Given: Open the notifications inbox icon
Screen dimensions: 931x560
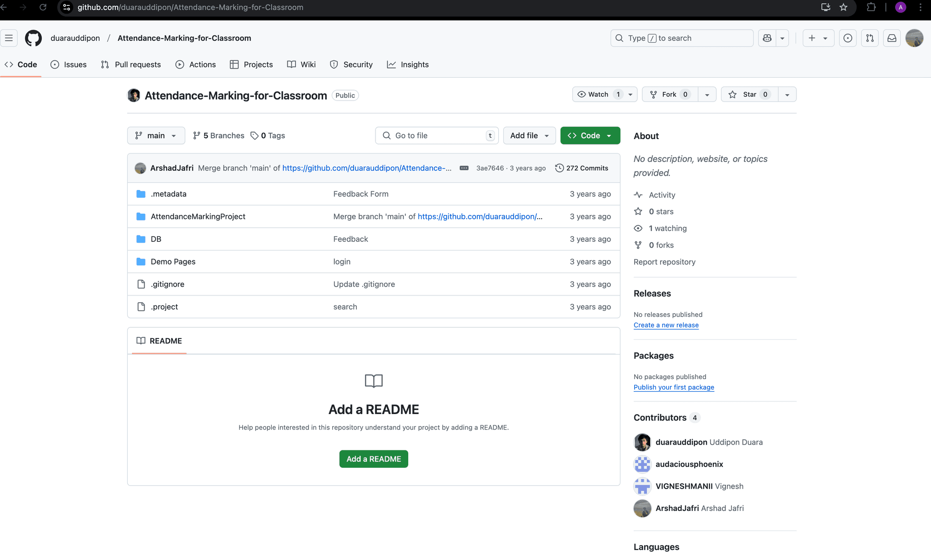Looking at the screenshot, I should 892,38.
